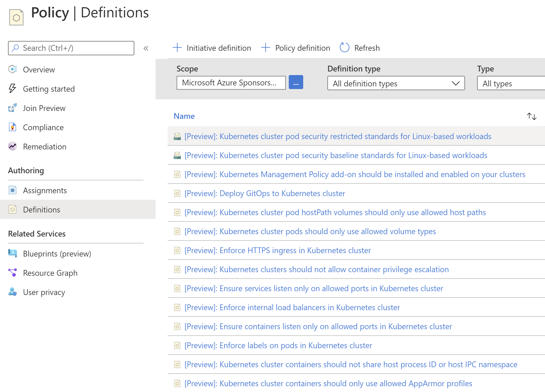Image resolution: width=545 pixels, height=392 pixels.
Task: Open Enforce internal load balancers policy
Action: (x=292, y=308)
